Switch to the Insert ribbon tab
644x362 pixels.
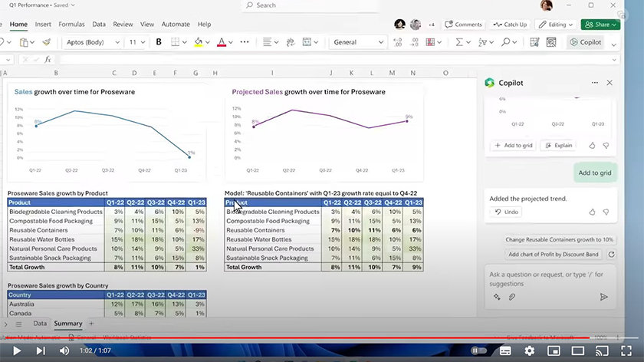[43, 25]
